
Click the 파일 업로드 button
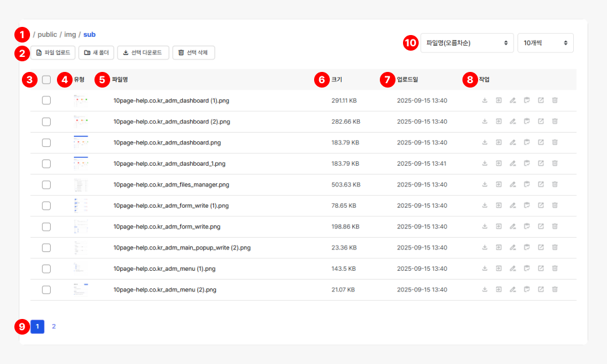click(x=53, y=53)
